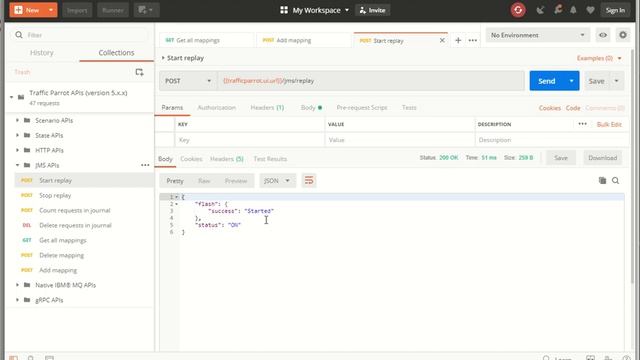Open tab options three-dots menu

coord(473,40)
